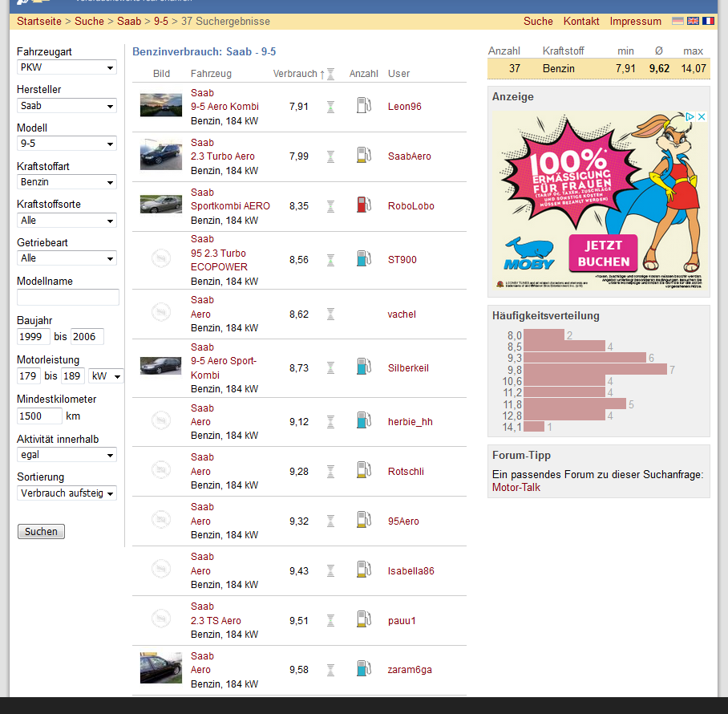The height and width of the screenshot is (714, 728).
Task: Open the 9-5 breadcrumb link
Action: pos(161,22)
